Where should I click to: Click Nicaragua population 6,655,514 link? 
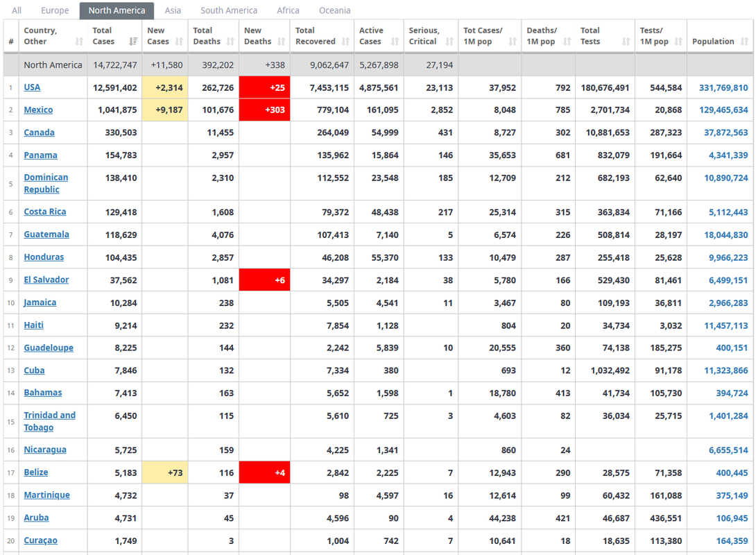728,450
